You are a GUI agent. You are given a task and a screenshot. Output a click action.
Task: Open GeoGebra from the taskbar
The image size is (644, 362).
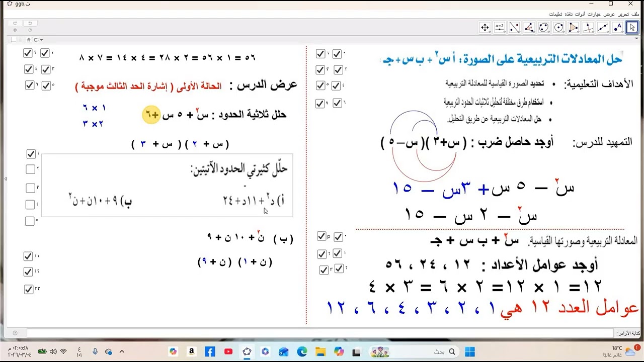coord(247,351)
